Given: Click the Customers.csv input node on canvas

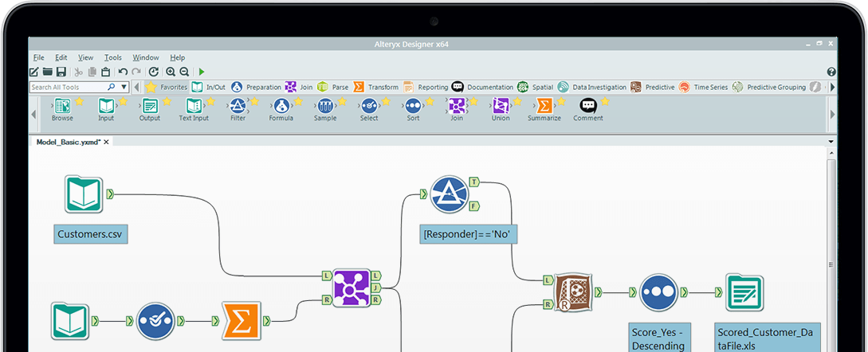Looking at the screenshot, I should tap(84, 195).
